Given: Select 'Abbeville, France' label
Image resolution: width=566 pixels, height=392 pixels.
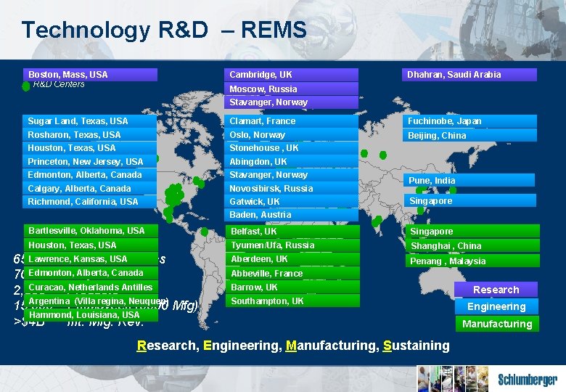Looking at the screenshot, I should [x=292, y=273].
